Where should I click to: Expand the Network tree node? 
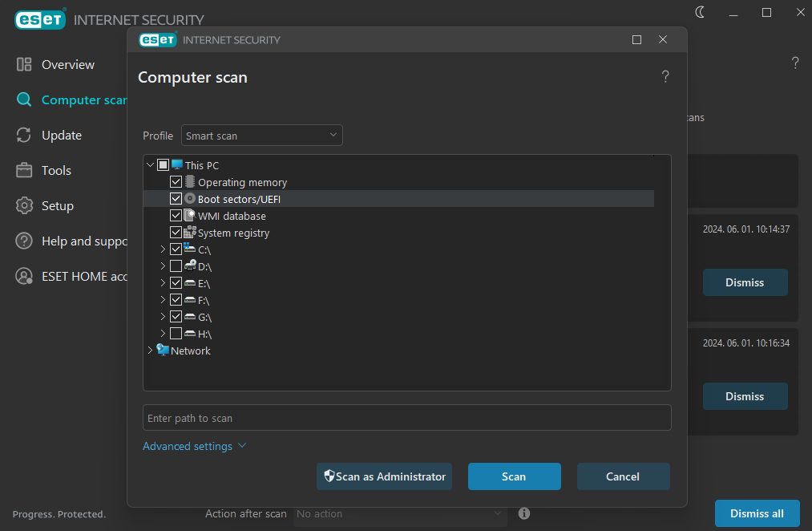click(150, 351)
